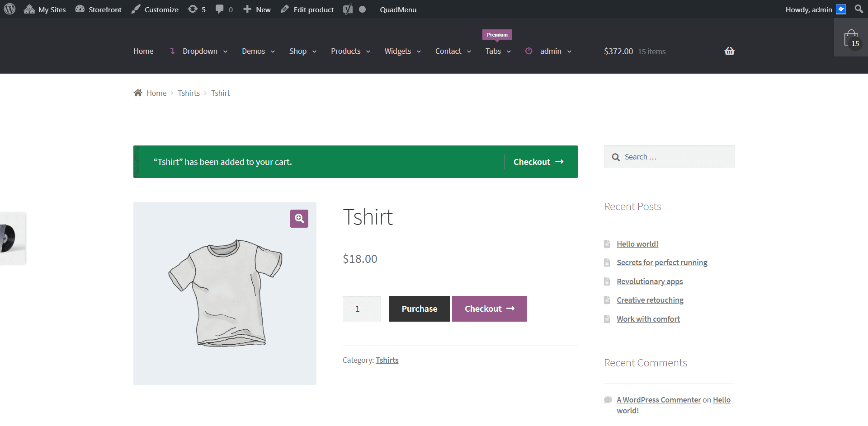Open My Sites from the admin bar
The height and width of the screenshot is (426, 868).
pos(44,9)
